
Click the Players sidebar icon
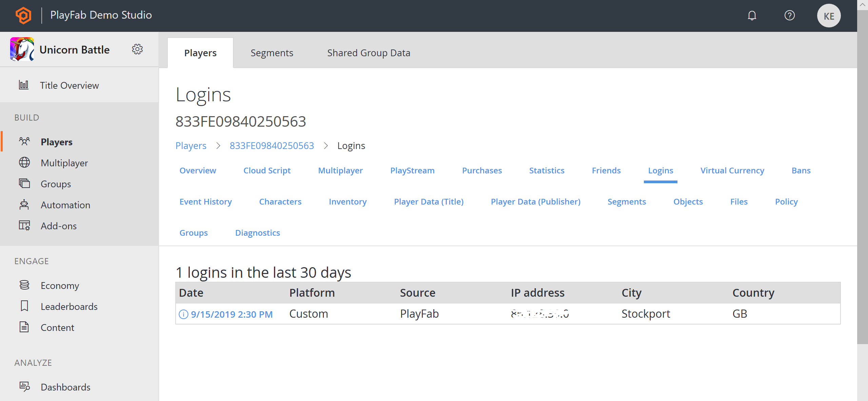(x=24, y=142)
